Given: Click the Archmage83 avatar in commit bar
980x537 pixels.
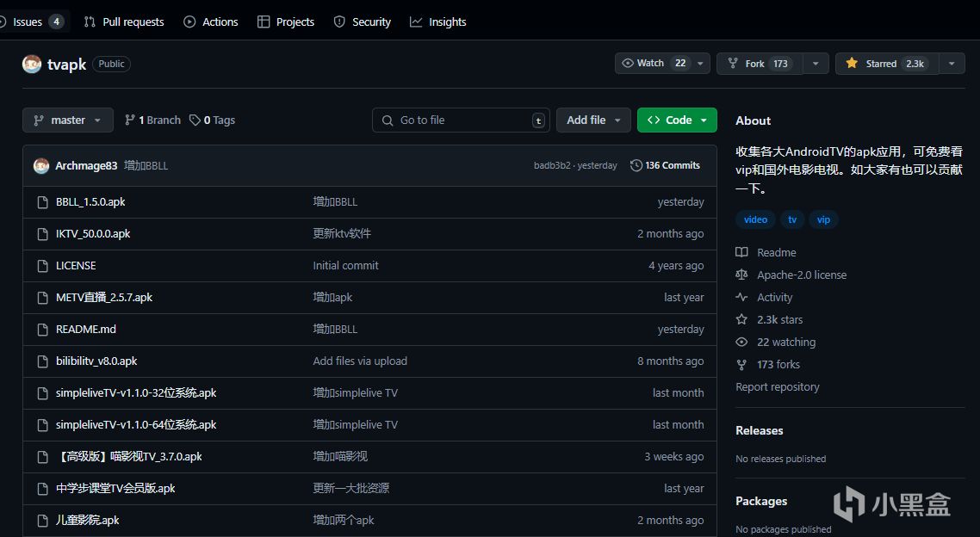Looking at the screenshot, I should (41, 165).
